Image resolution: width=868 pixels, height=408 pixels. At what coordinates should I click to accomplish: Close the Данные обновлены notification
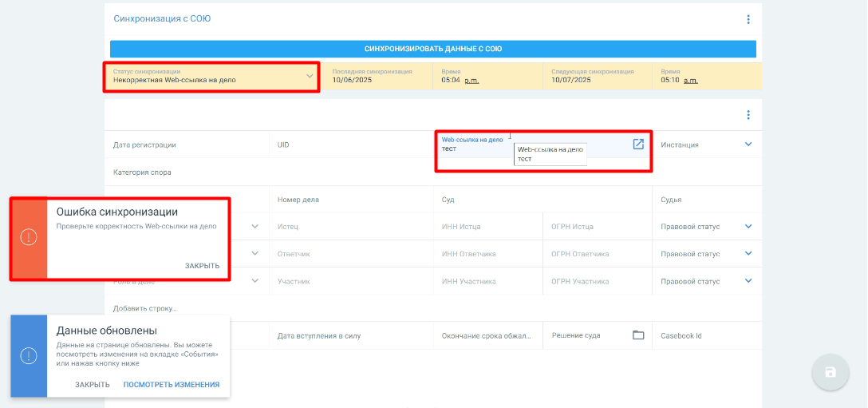93,385
